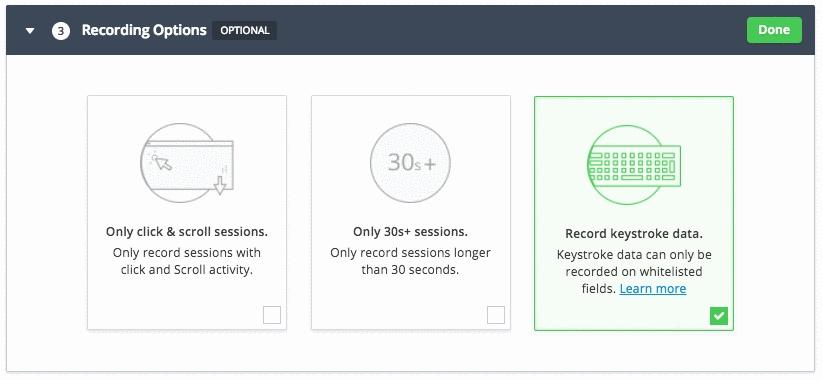
Task: Click the Recording Options header title
Action: 144,30
